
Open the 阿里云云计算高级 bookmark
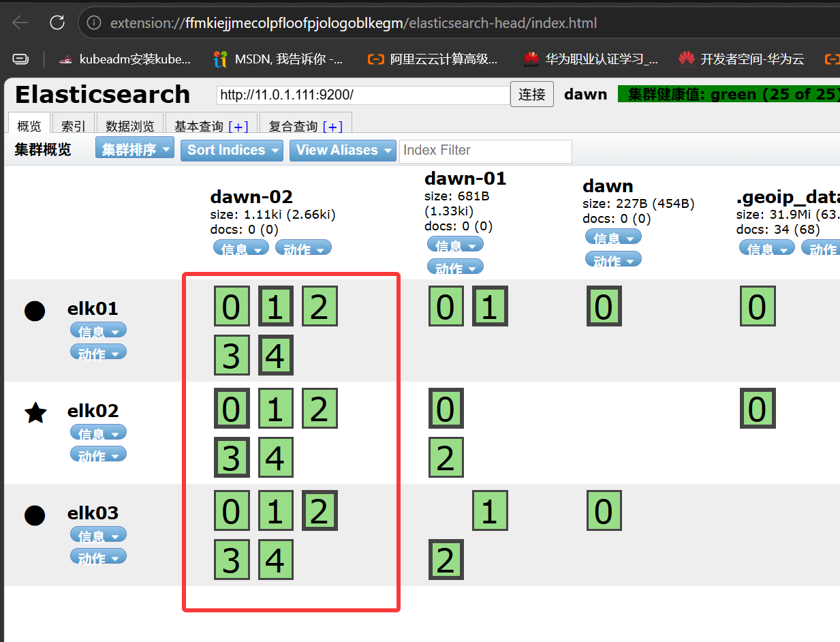[x=433, y=59]
